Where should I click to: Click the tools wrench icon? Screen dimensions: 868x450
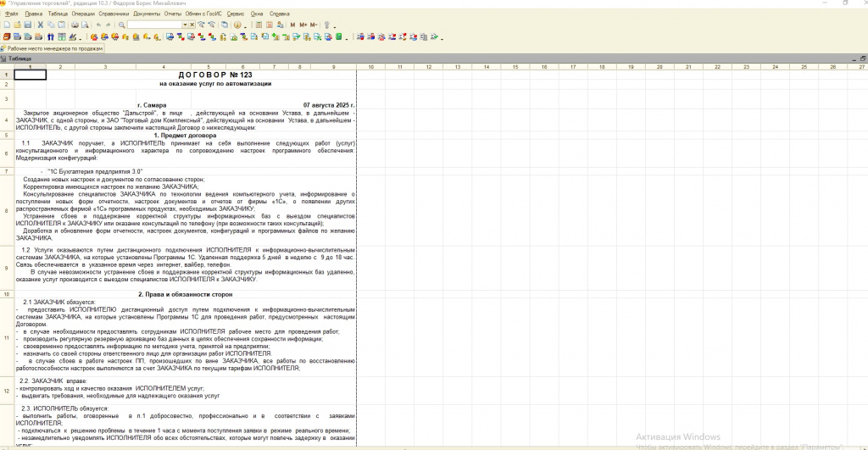(x=327, y=25)
